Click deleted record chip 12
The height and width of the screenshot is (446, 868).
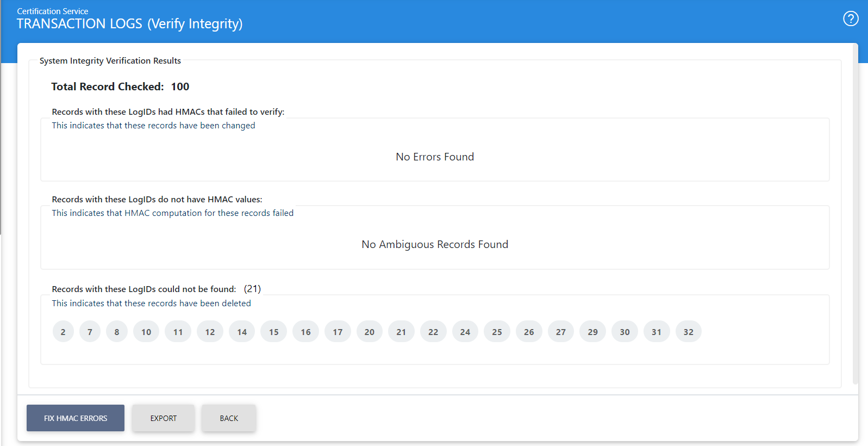pos(210,332)
